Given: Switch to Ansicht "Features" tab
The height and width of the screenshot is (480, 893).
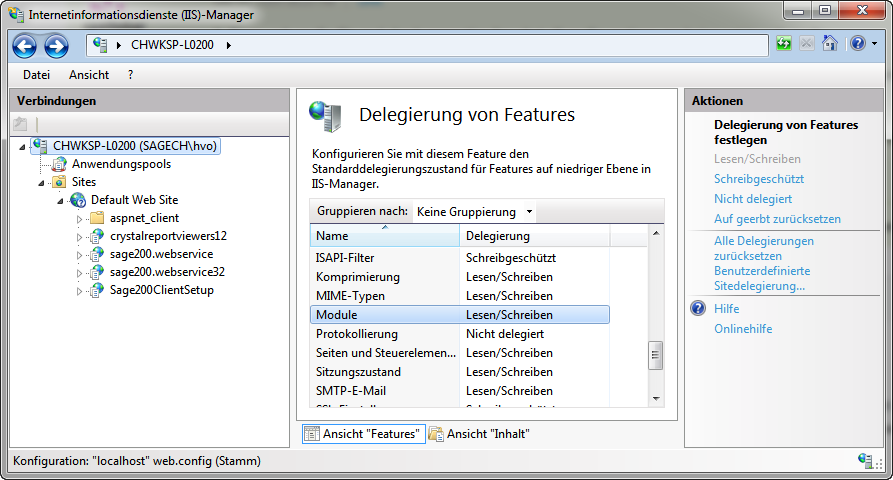Looking at the screenshot, I should [x=364, y=434].
